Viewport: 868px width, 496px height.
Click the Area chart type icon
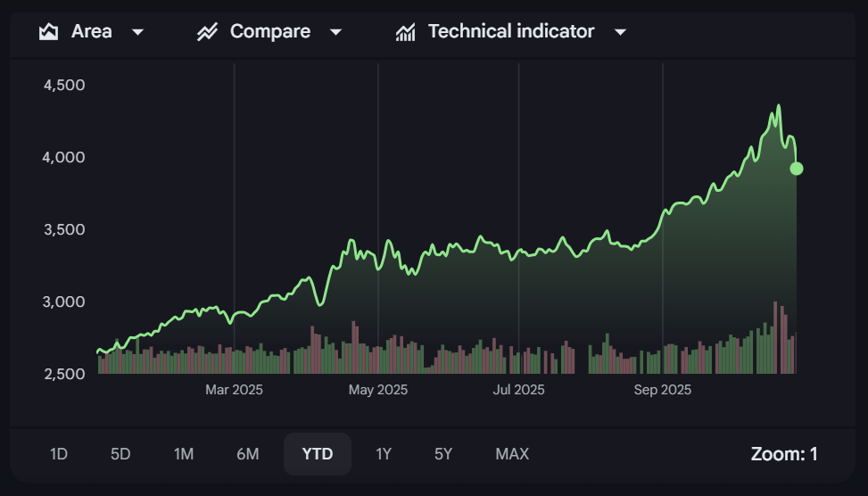click(x=48, y=32)
